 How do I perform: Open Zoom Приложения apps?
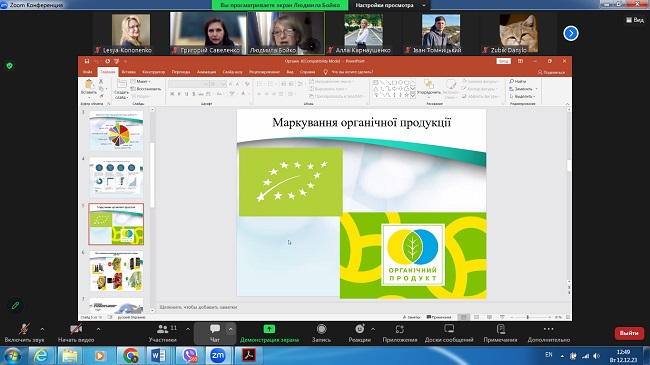coord(400,333)
